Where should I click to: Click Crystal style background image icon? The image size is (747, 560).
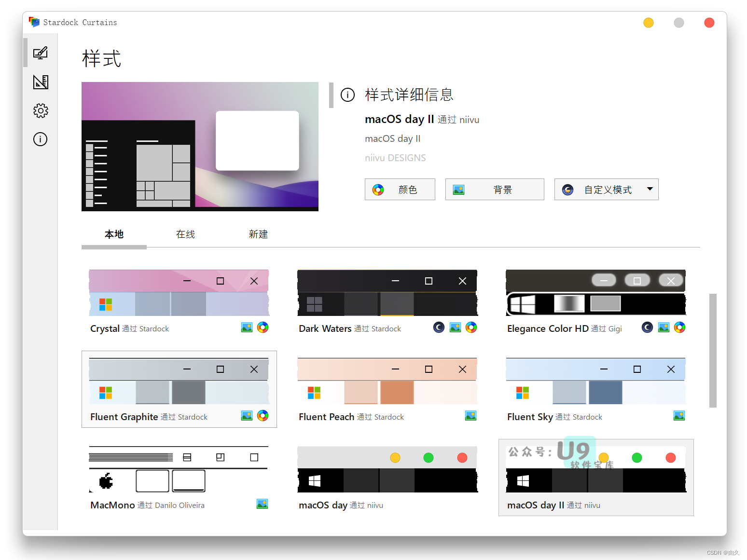(247, 328)
